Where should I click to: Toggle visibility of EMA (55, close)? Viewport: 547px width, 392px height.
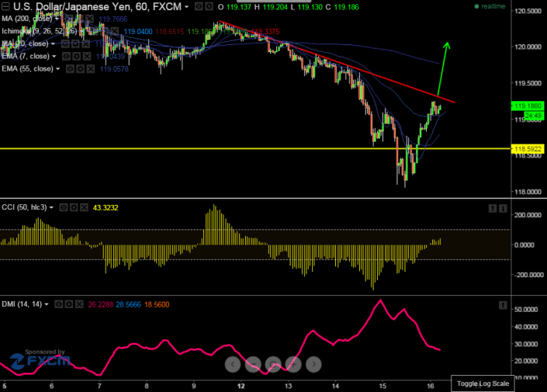click(70, 69)
